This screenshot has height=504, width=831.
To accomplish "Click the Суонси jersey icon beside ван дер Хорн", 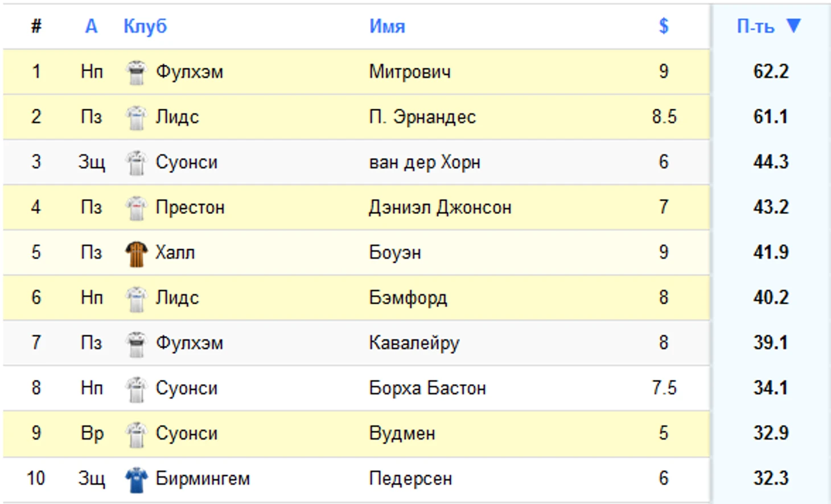I will click(136, 162).
